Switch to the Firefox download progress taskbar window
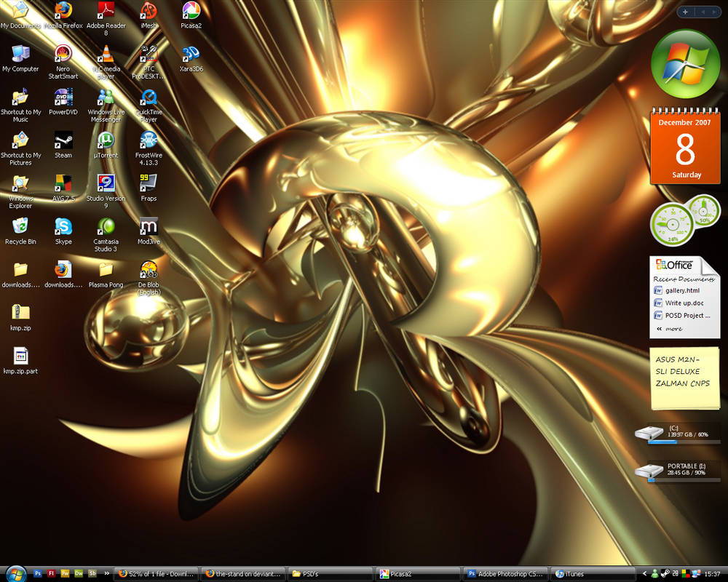 coord(157,574)
